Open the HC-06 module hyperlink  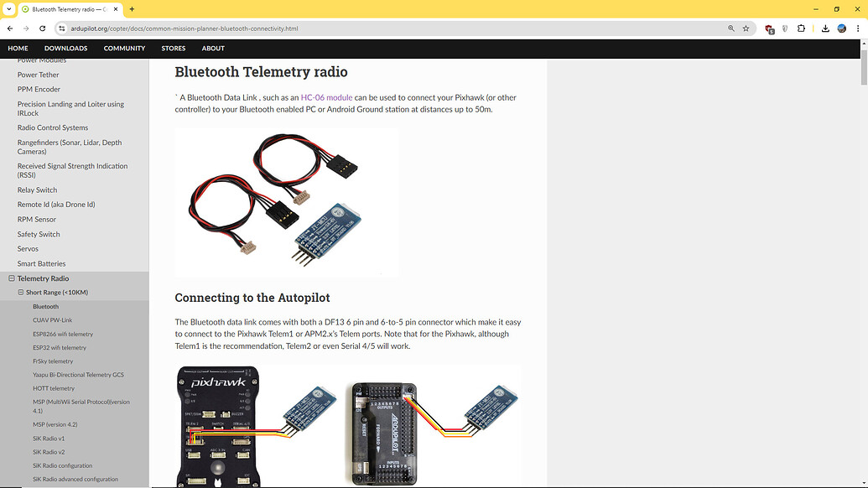(325, 96)
